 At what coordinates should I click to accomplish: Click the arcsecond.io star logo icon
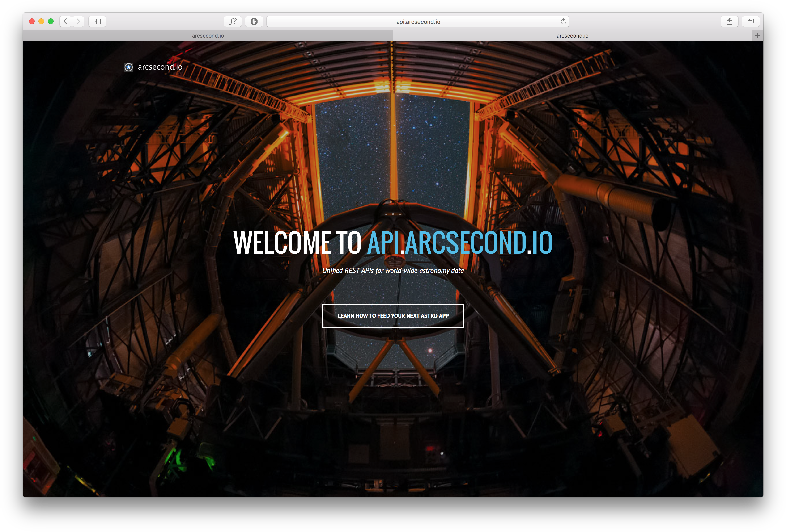128,67
